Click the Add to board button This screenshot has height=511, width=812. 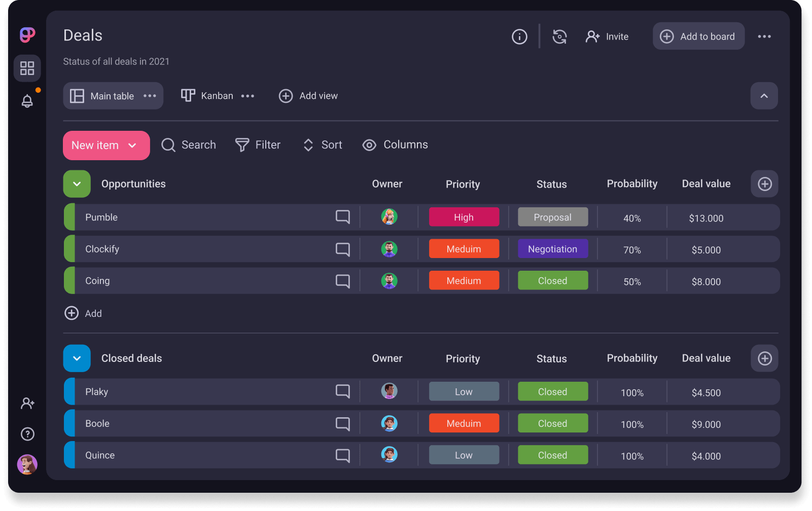pyautogui.click(x=698, y=36)
